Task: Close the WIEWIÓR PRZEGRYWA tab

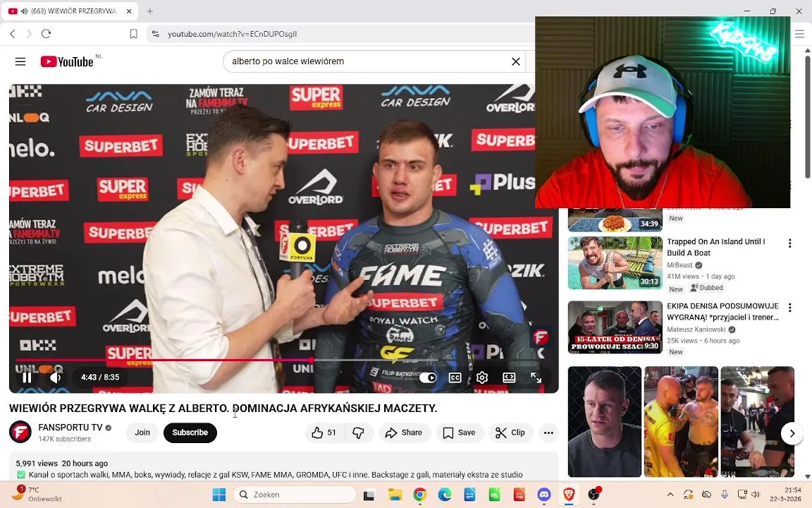Action: click(129, 11)
